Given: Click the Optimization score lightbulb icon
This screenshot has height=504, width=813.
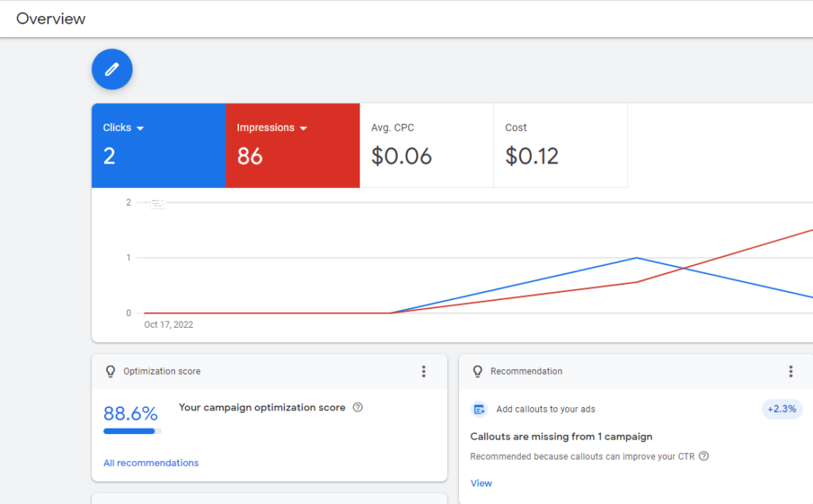Looking at the screenshot, I should (110, 371).
